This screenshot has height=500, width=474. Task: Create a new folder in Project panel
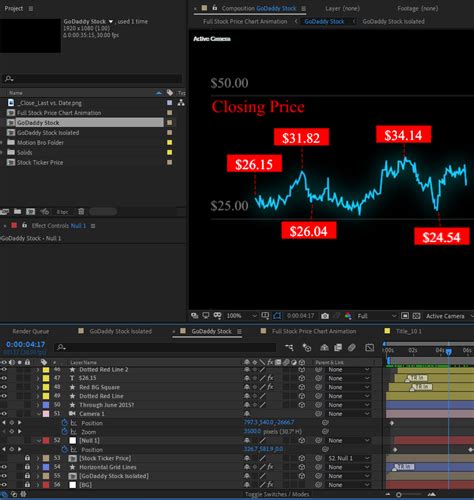pyautogui.click(x=17, y=212)
